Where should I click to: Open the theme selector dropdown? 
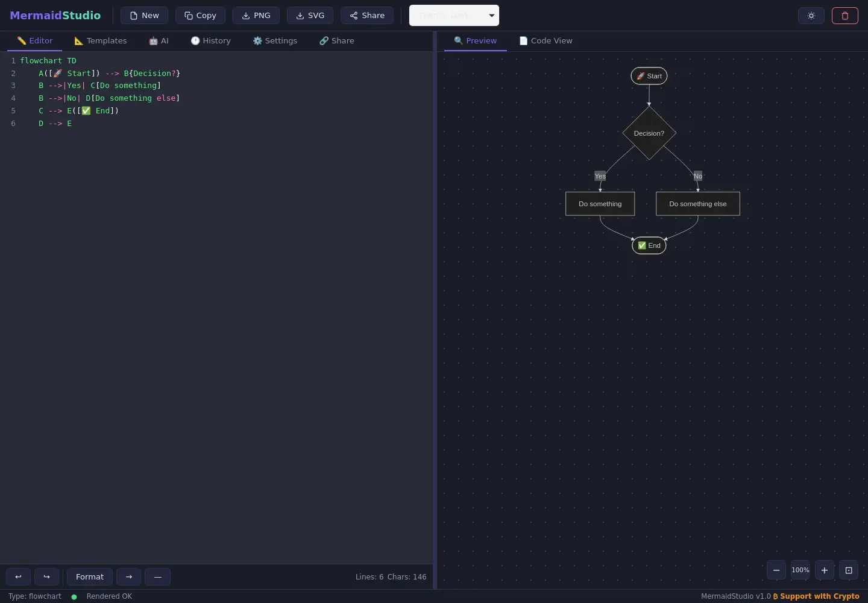[x=454, y=16]
